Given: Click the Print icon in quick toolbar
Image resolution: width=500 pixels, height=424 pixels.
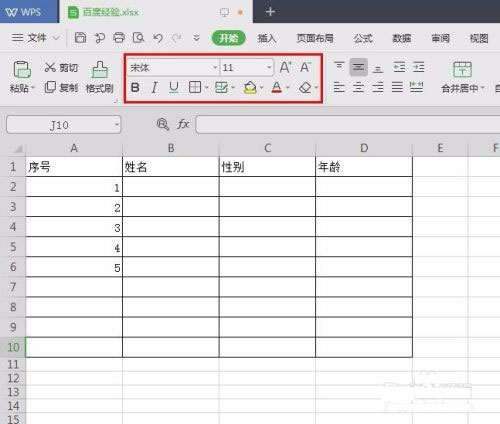Looking at the screenshot, I should 119,38.
